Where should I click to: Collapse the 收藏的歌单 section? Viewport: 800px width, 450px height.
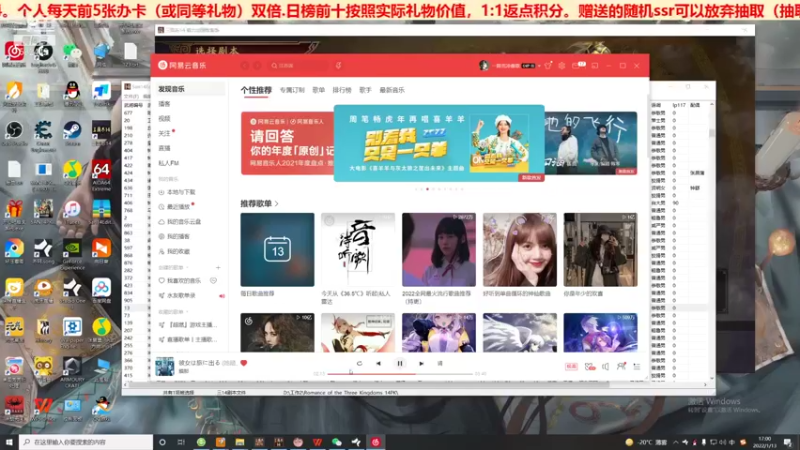click(173, 312)
